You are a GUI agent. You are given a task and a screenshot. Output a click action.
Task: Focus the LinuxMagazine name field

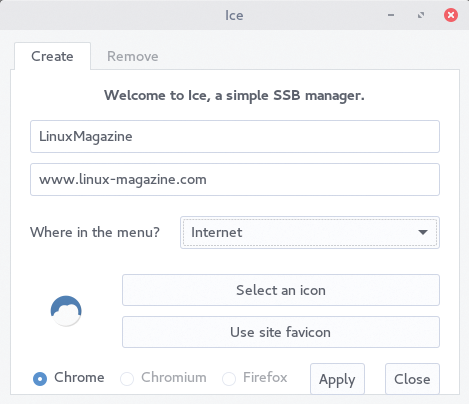pyautogui.click(x=235, y=137)
